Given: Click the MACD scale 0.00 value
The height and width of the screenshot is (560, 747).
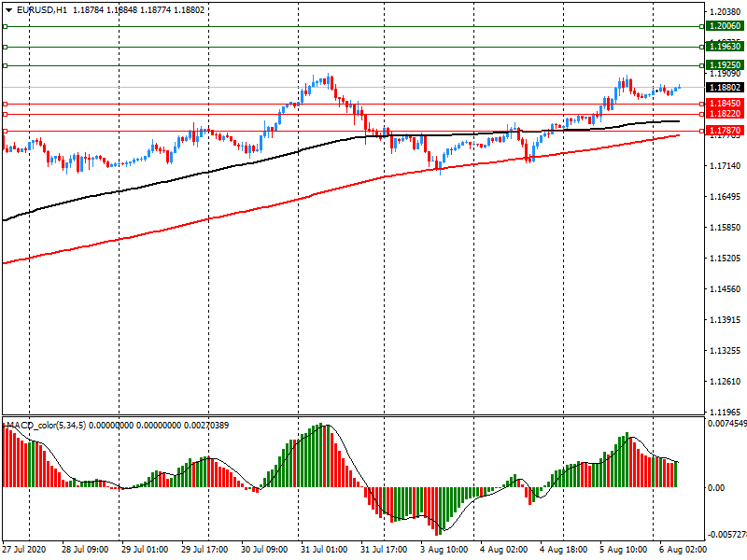Looking at the screenshot, I should [x=716, y=487].
